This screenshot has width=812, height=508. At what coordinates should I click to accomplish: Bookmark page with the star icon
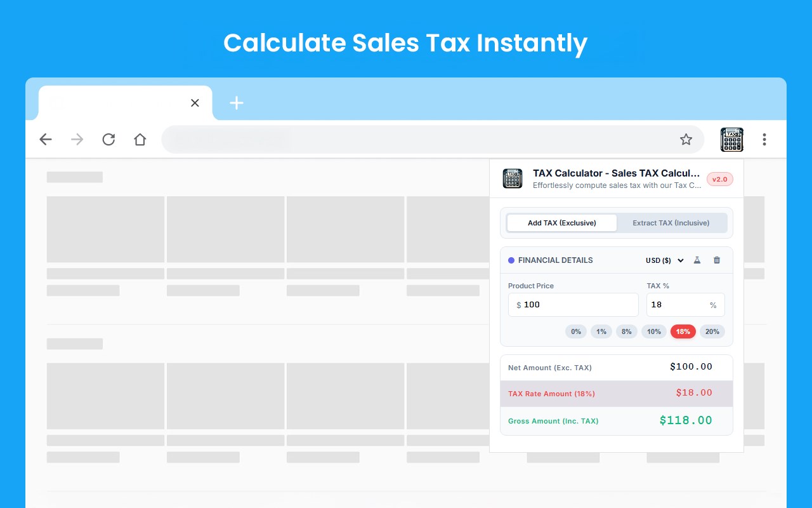tap(686, 140)
